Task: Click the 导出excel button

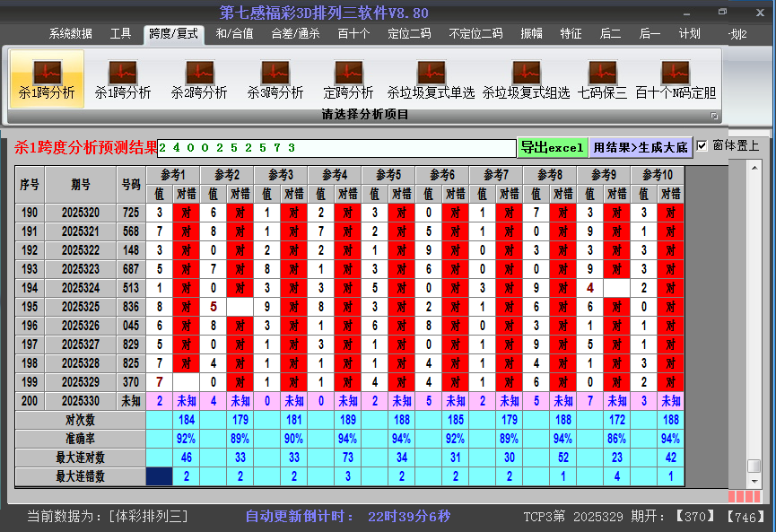Action: click(x=552, y=147)
